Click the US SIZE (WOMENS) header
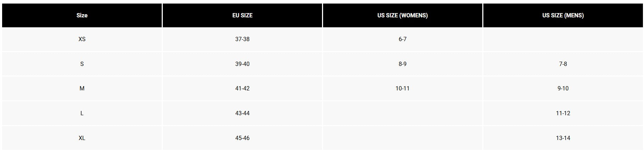Image resolution: width=644 pixels, height=151 pixels. pos(402,15)
